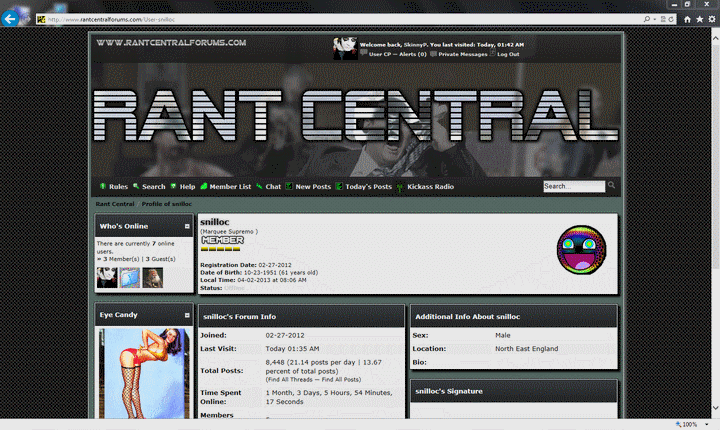Click 'North East England' location value
The width and height of the screenshot is (720, 430).
[x=527, y=349]
